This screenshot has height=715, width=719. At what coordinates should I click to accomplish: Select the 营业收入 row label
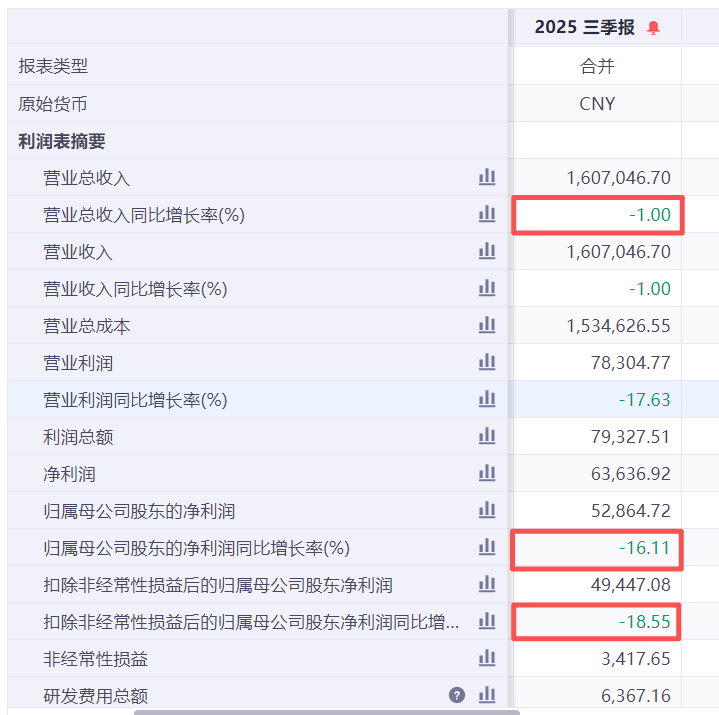[x=78, y=252]
